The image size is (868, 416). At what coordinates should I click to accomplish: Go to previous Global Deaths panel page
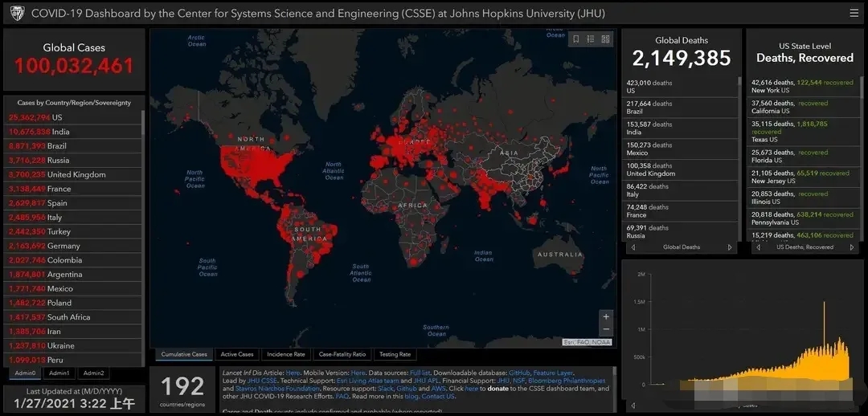coord(633,247)
